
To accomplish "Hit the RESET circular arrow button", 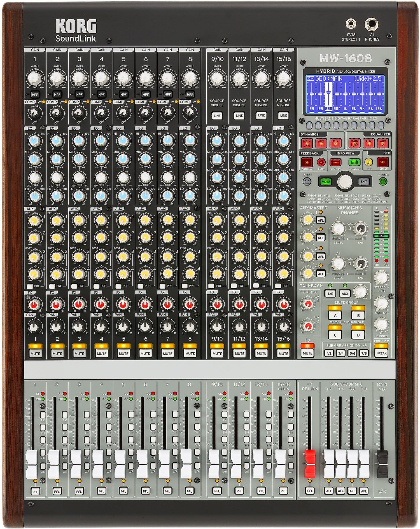I will coord(307,181).
